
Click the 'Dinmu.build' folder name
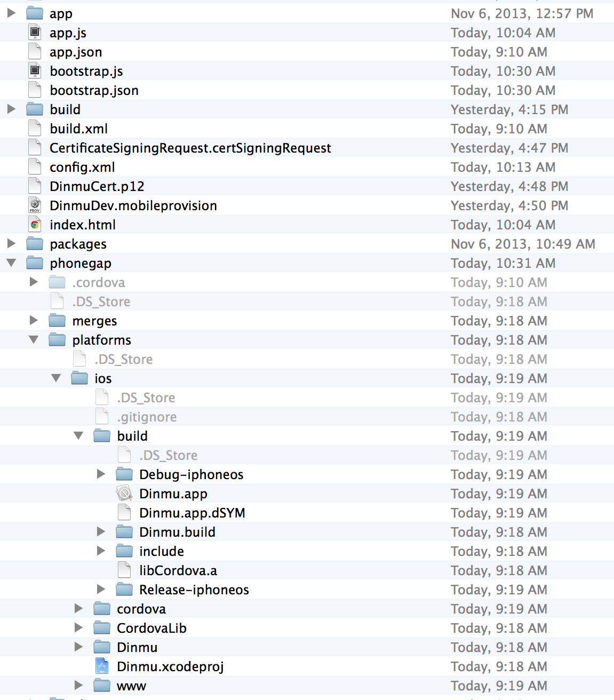pyautogui.click(x=178, y=532)
